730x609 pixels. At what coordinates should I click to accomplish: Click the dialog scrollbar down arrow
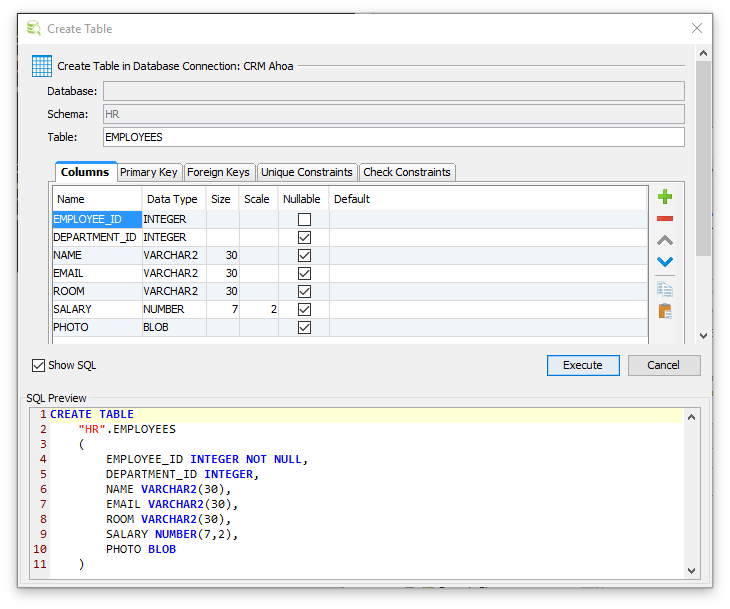[x=703, y=336]
